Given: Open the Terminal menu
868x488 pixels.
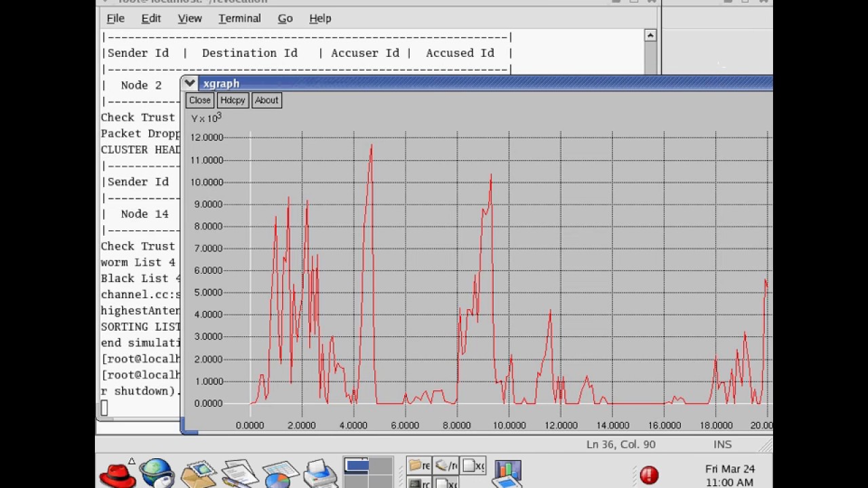Looking at the screenshot, I should pyautogui.click(x=239, y=18).
